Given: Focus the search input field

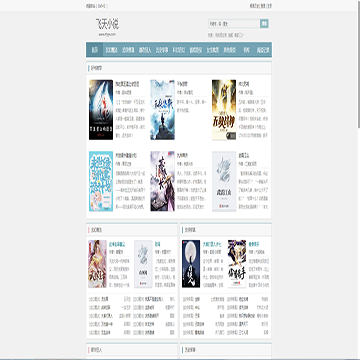Looking at the screenshot, I should point(234,24).
